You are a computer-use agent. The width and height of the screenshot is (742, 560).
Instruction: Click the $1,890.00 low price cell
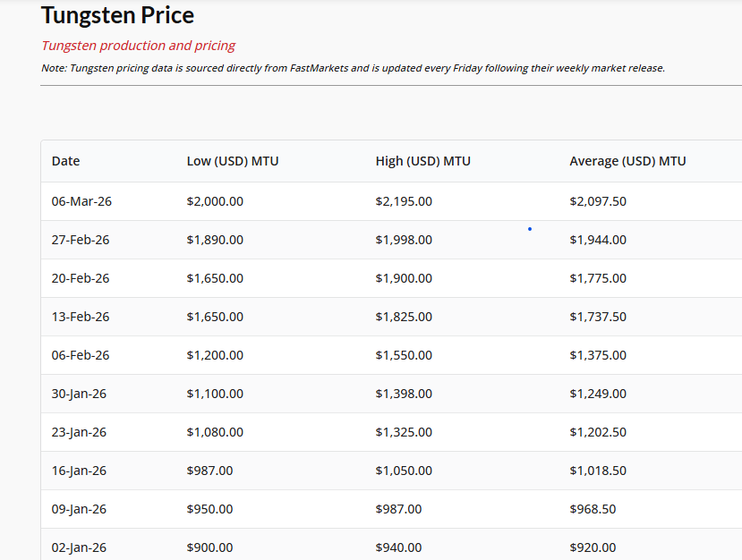pos(215,240)
